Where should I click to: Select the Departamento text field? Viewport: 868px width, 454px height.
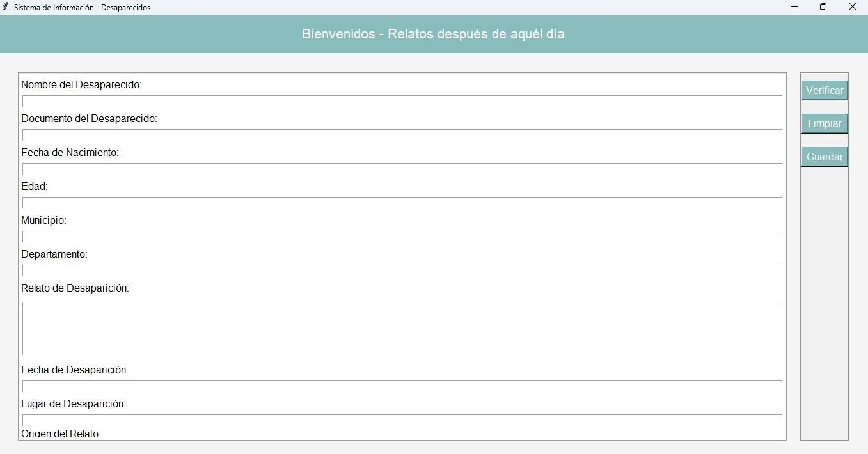click(x=402, y=270)
